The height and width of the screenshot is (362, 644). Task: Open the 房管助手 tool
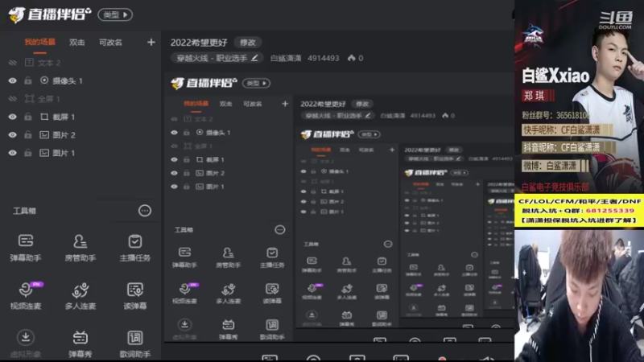(80, 247)
